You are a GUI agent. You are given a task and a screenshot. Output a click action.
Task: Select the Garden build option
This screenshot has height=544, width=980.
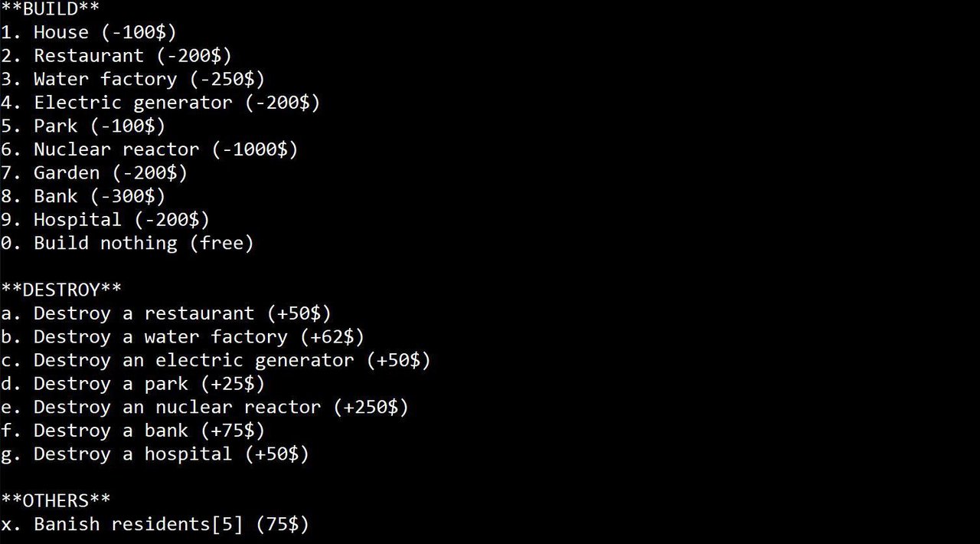[94, 173]
